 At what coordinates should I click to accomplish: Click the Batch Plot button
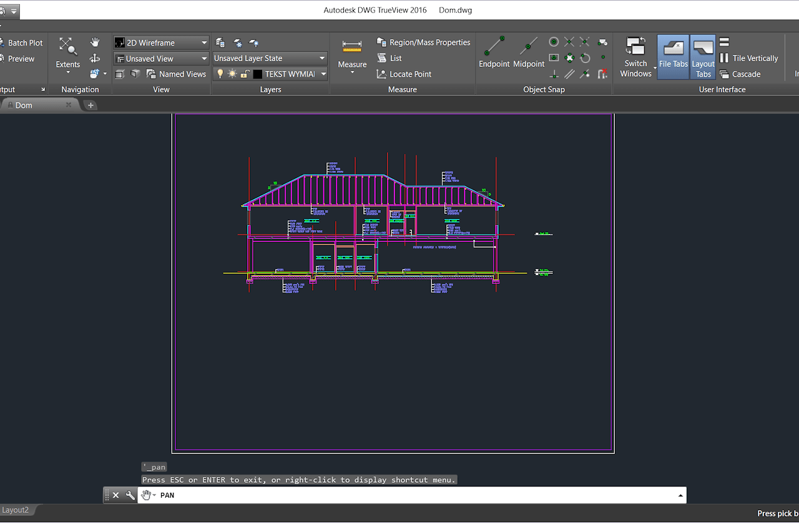(x=25, y=43)
